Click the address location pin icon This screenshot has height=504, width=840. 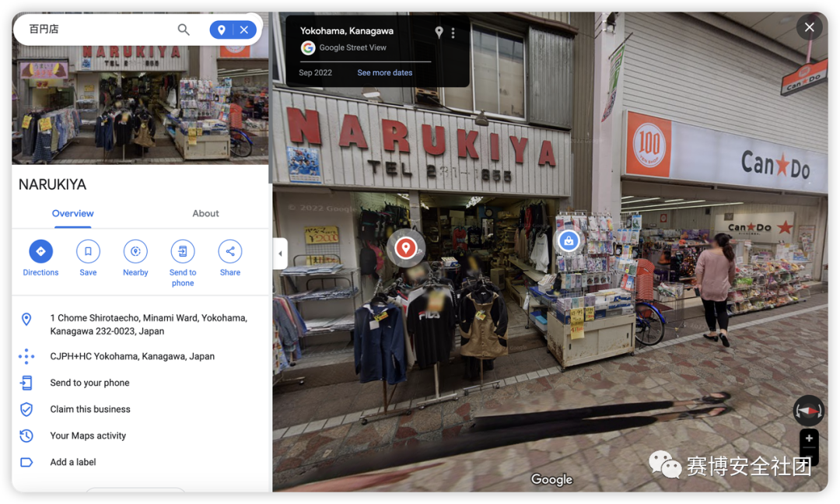[x=26, y=320]
